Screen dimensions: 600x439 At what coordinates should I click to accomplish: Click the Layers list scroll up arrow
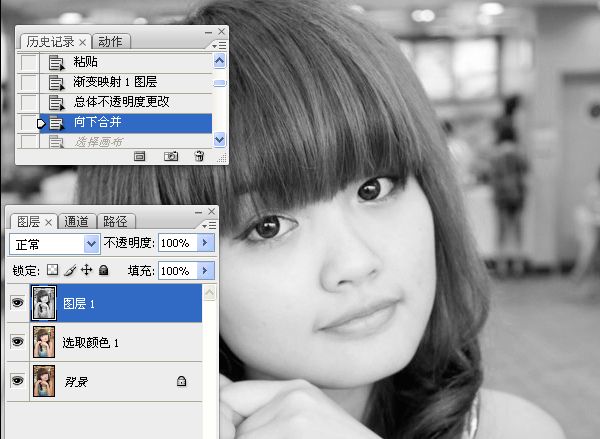(x=210, y=293)
